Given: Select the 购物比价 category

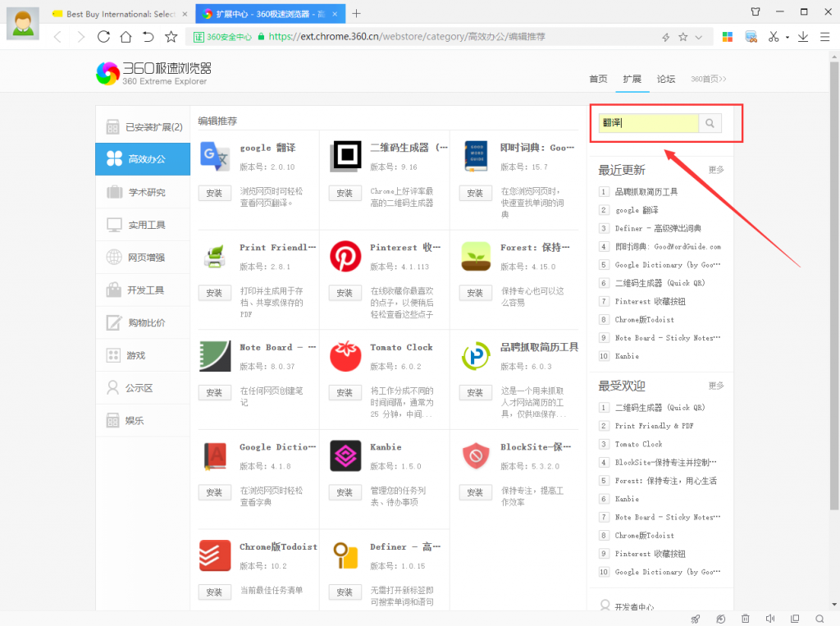Looking at the screenshot, I should pos(143,322).
